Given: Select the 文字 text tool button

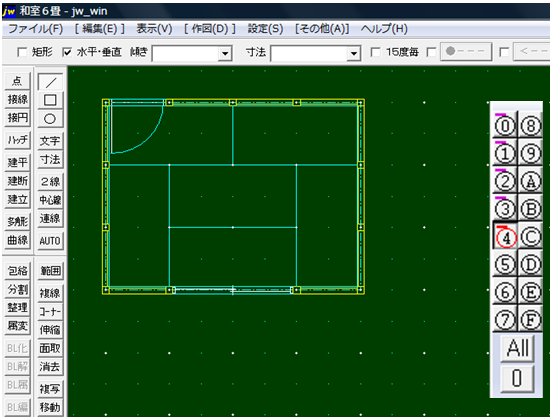Looking at the screenshot, I should pos(50,141).
